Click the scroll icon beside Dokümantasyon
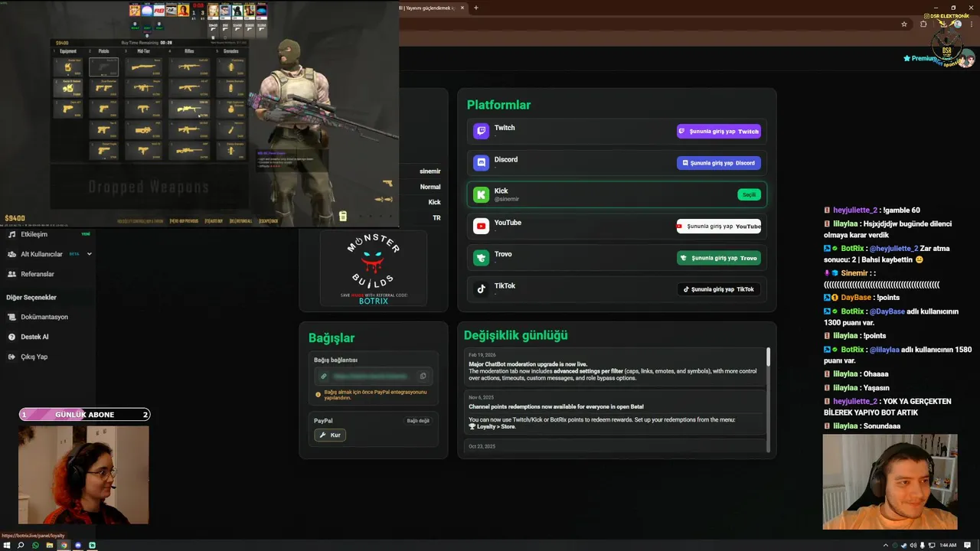The height and width of the screenshot is (551, 980). click(11, 317)
